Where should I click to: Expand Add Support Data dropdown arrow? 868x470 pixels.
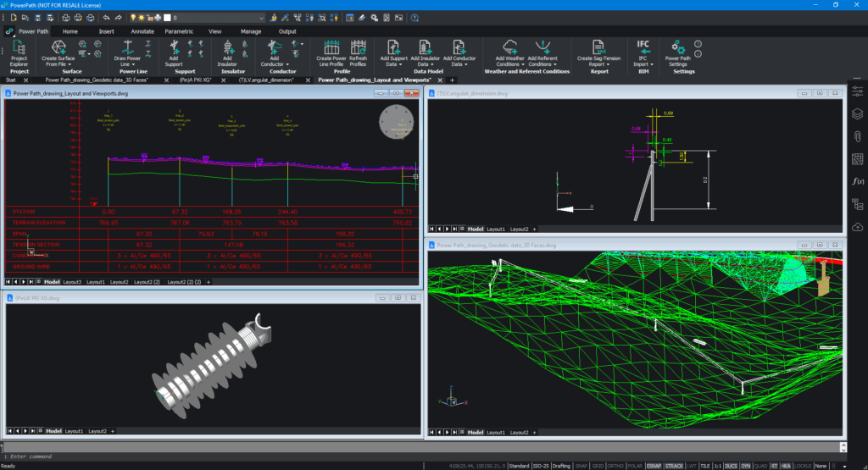(x=403, y=64)
